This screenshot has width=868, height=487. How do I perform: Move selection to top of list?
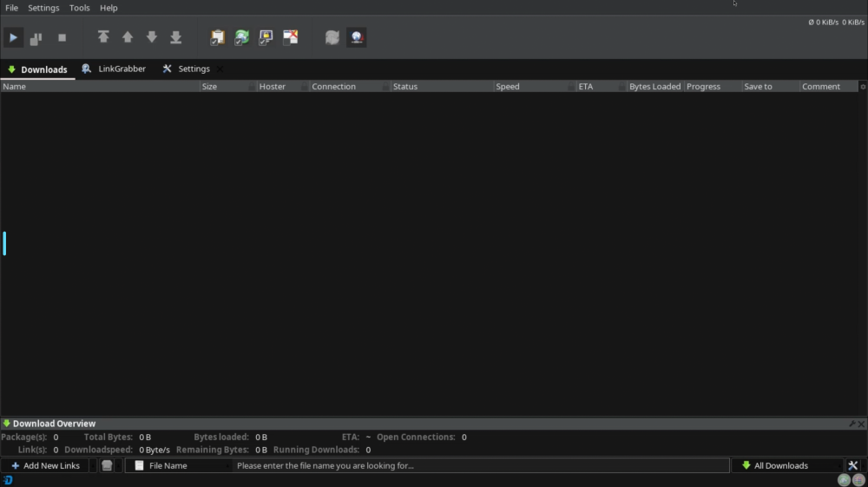pyautogui.click(x=103, y=37)
